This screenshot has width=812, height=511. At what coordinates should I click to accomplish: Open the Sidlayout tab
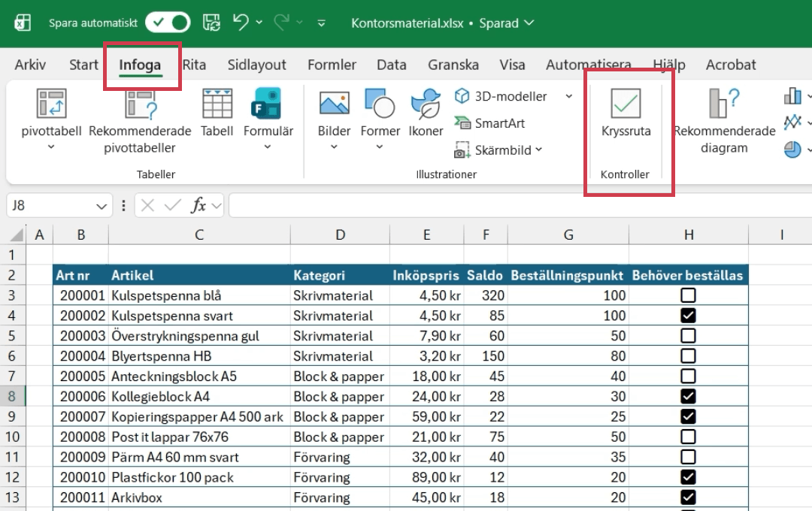pyautogui.click(x=257, y=65)
